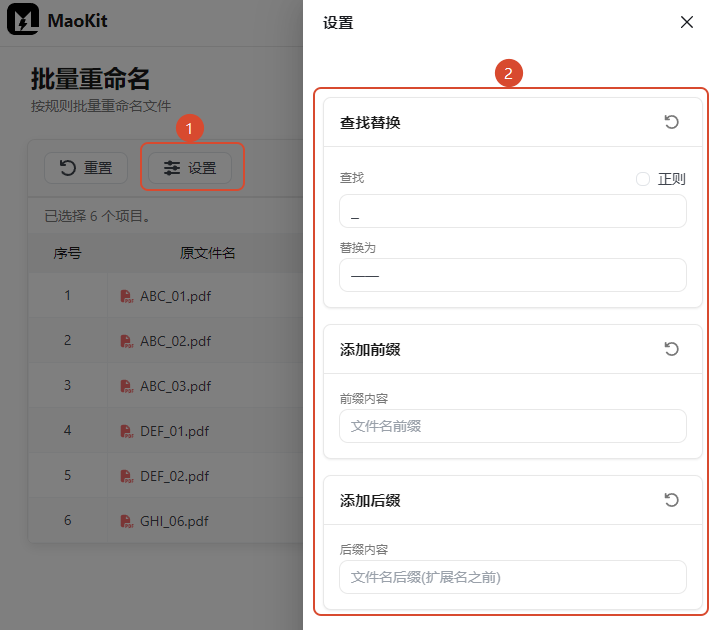Reset the 添加后缀 section
Screen dimensions: 714x630
(x=671, y=500)
